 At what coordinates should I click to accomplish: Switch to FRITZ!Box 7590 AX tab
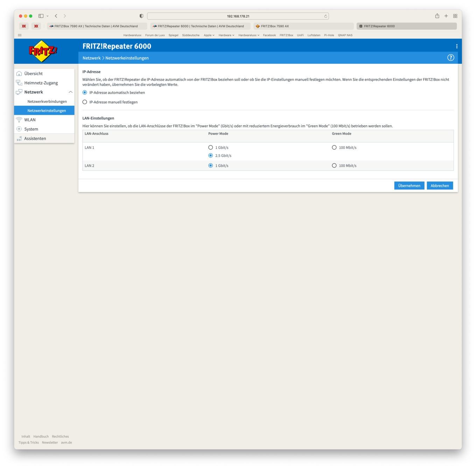coord(303,26)
